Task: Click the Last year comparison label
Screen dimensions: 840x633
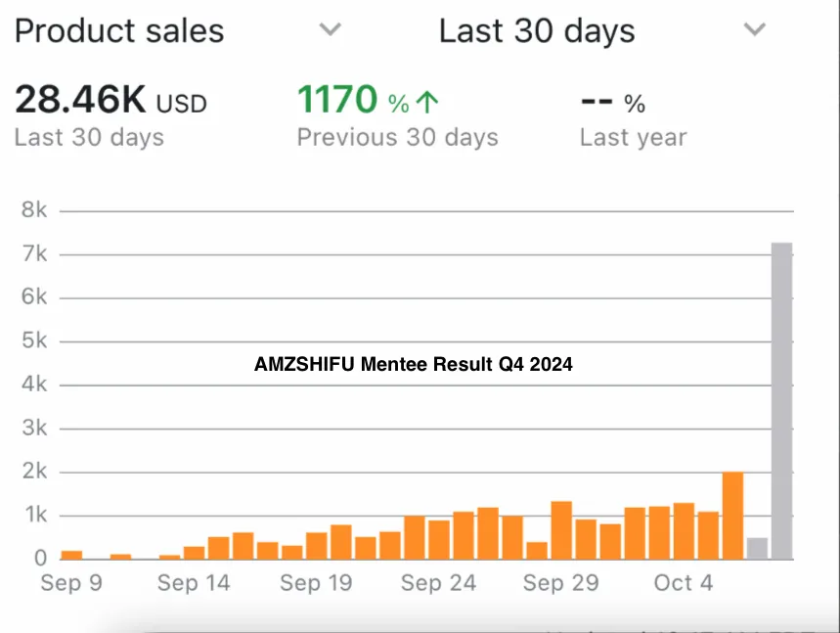Action: pos(633,138)
